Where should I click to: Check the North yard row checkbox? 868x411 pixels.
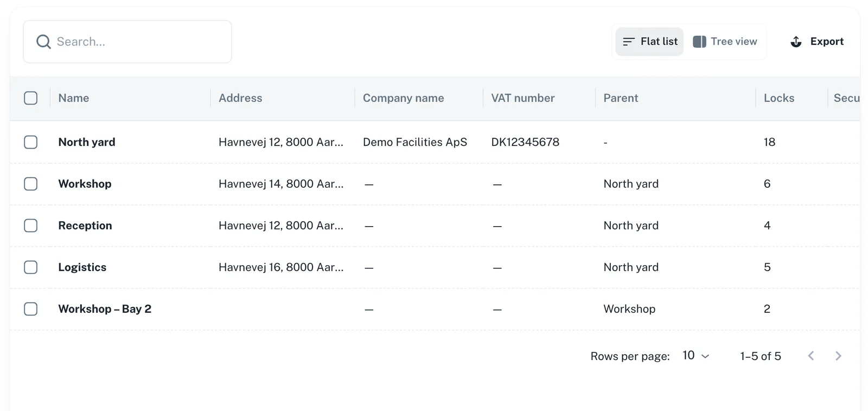tap(31, 142)
